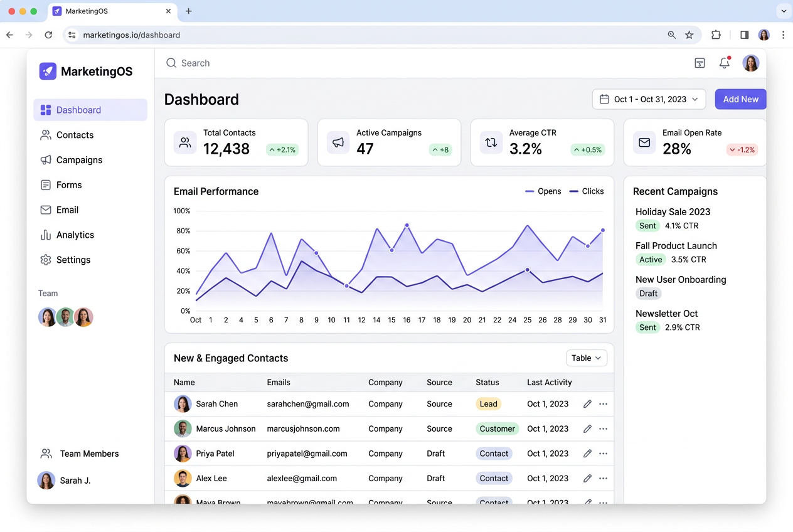Click the Opens data point at 16

(x=407, y=225)
